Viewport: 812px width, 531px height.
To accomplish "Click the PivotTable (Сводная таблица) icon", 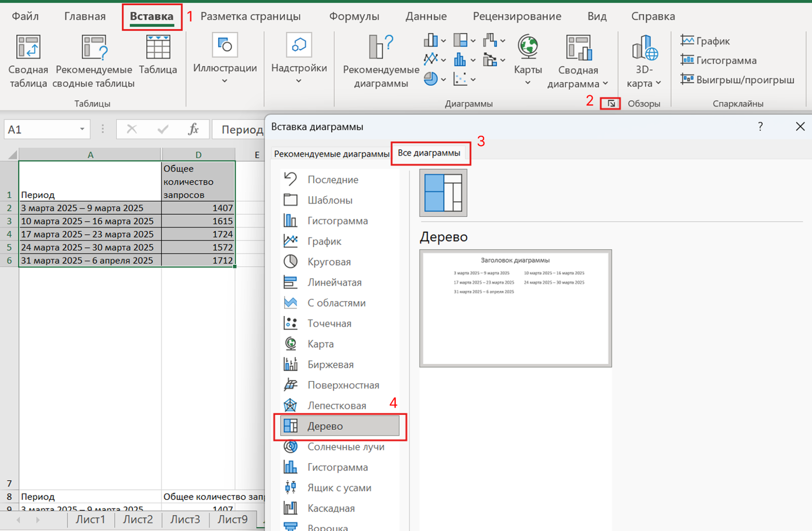I will click(x=28, y=47).
